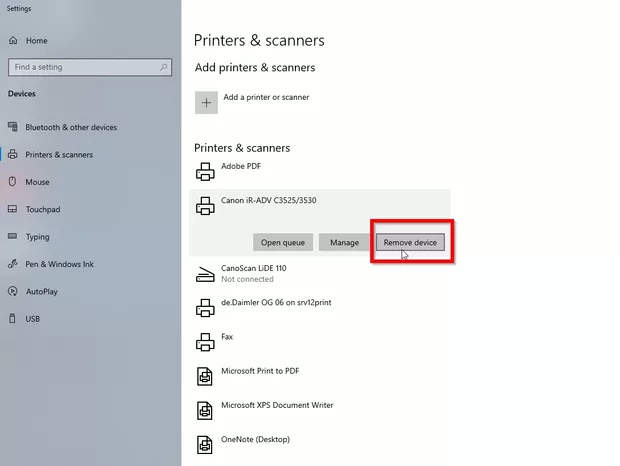Open AutoPlay settings
The height and width of the screenshot is (466, 620).
[42, 292]
